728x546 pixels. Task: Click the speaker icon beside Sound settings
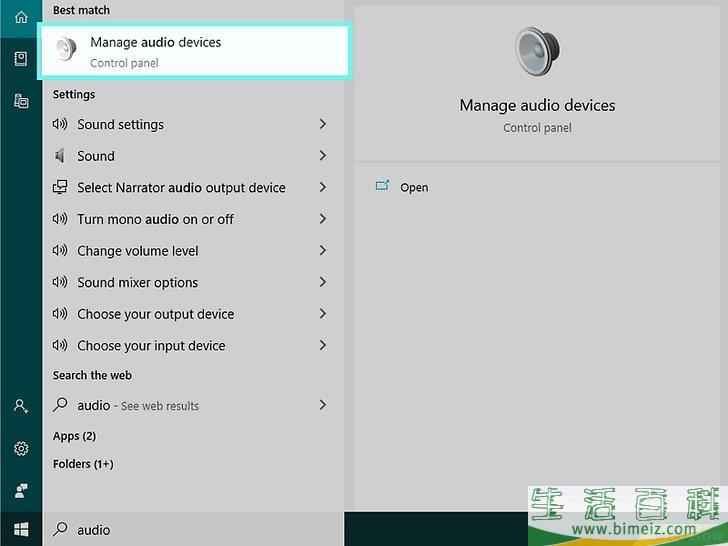[60, 125]
